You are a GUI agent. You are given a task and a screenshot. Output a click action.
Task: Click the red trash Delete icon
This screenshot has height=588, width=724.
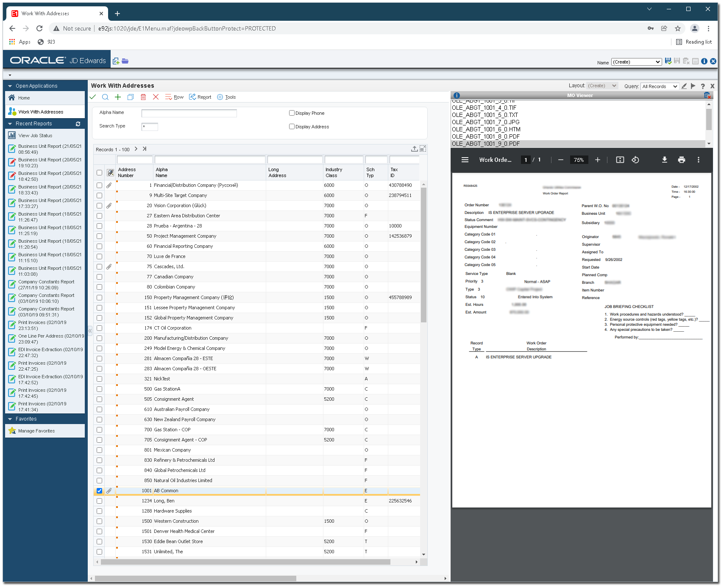click(143, 97)
